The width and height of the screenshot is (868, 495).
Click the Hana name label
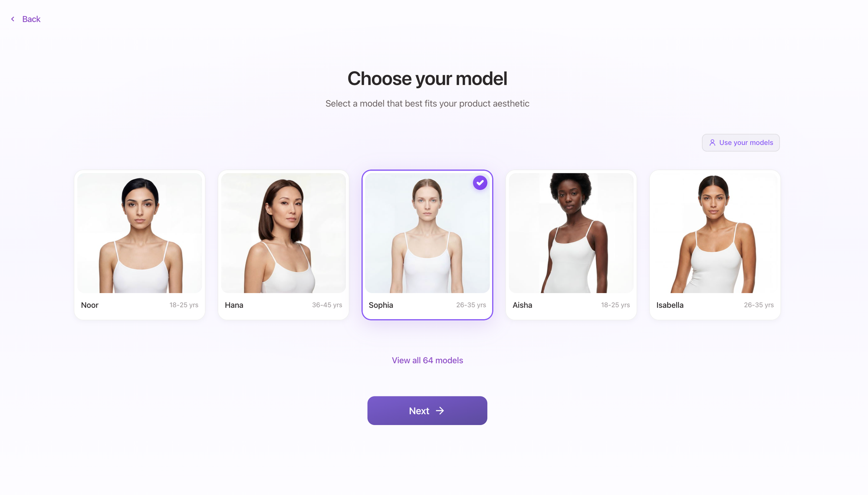point(234,305)
